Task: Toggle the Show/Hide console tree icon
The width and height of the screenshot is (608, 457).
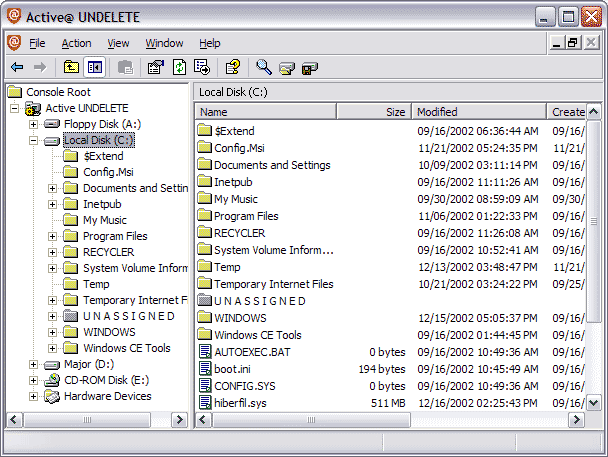Action: point(95,67)
